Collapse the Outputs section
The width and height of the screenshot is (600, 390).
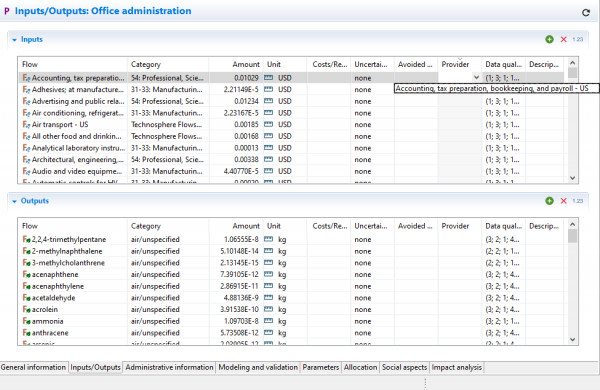pos(14,201)
